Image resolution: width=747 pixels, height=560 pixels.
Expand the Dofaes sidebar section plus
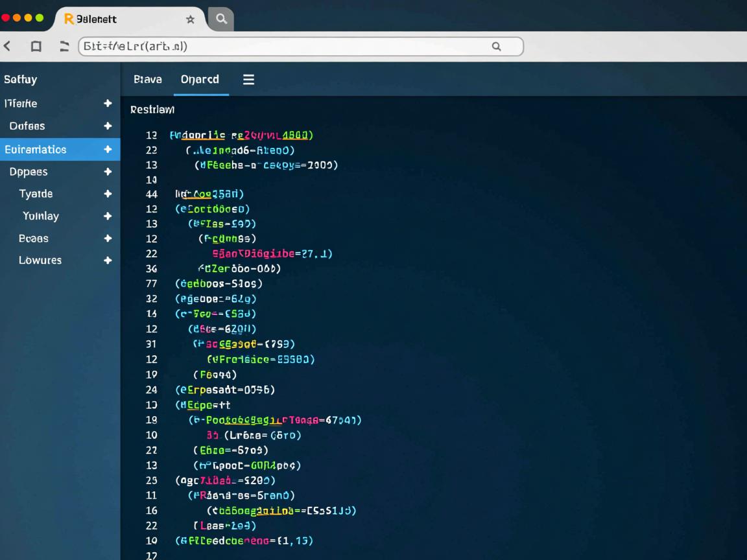point(108,126)
